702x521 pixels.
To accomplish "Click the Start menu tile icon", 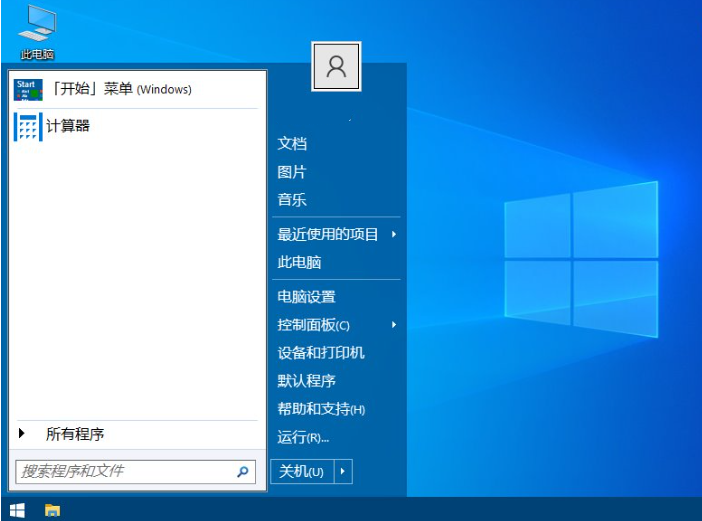I will point(28,90).
